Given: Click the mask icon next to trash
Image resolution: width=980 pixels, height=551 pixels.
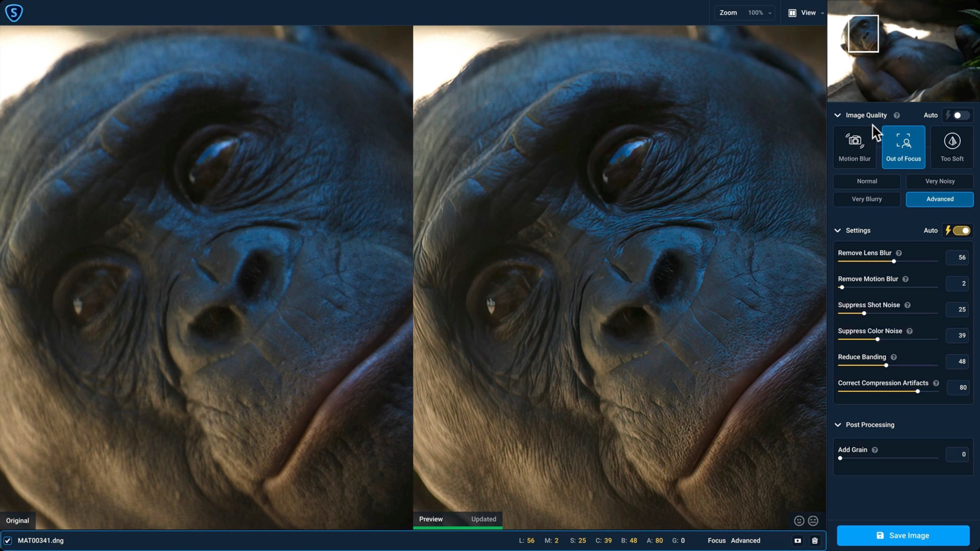Looking at the screenshot, I should 797,540.
